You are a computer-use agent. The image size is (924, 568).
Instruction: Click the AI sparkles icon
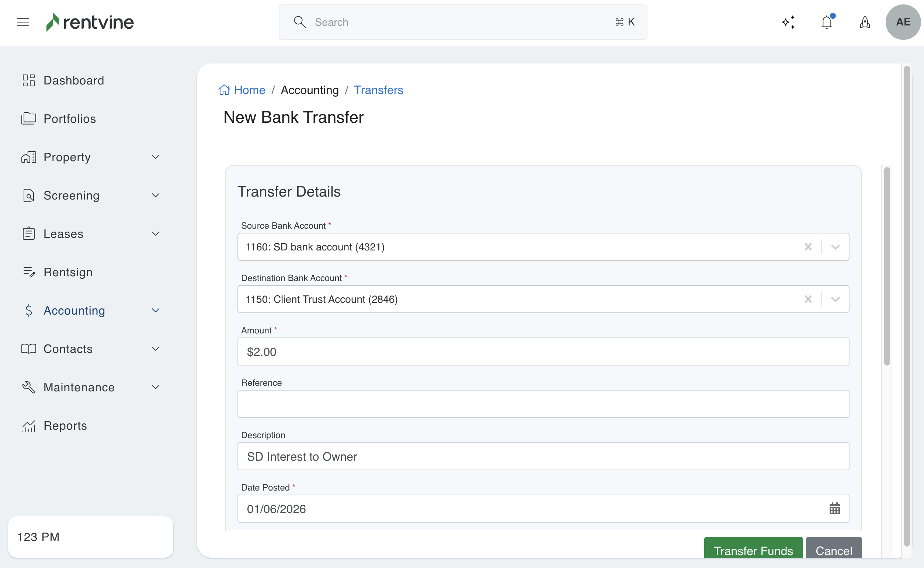pyautogui.click(x=788, y=22)
